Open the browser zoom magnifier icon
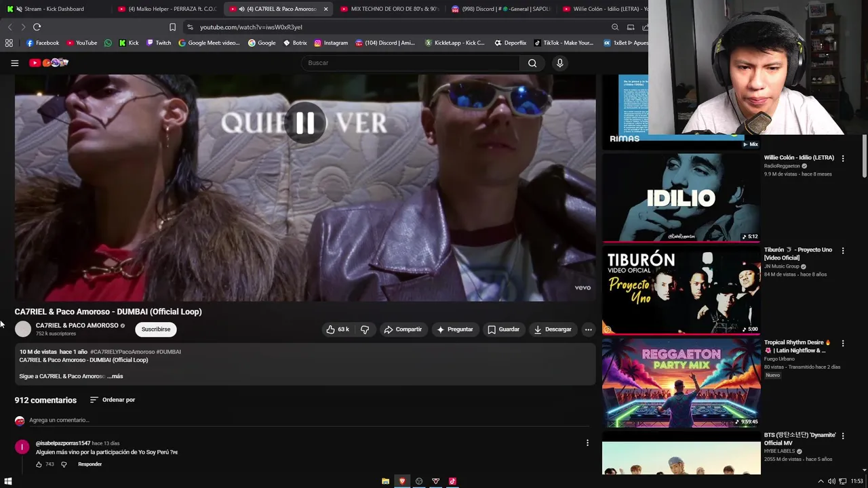The height and width of the screenshot is (488, 868). click(x=614, y=27)
